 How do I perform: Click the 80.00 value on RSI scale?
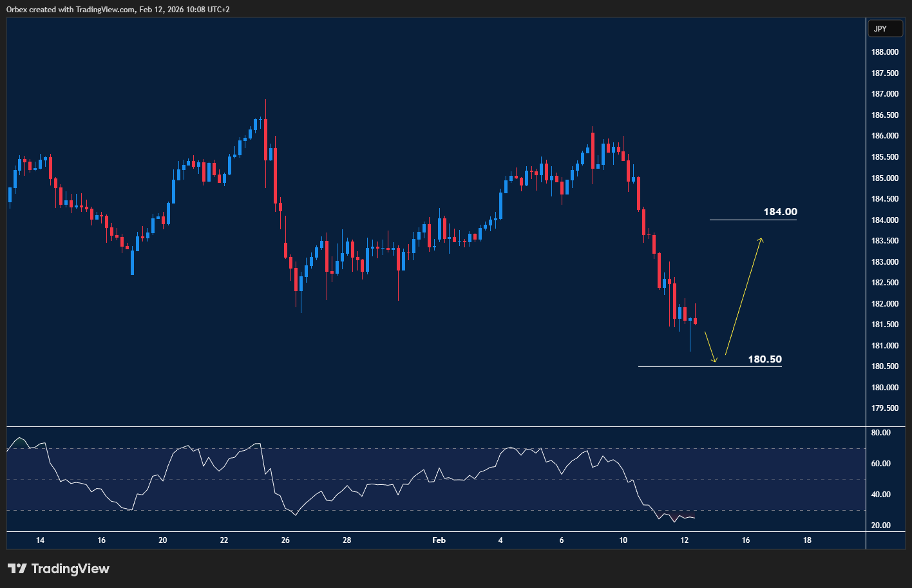tap(882, 433)
